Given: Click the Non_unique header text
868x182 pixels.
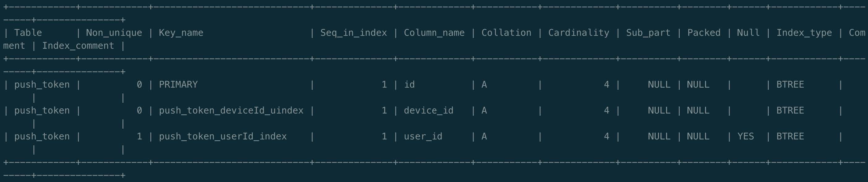Looking at the screenshot, I should [x=114, y=33].
